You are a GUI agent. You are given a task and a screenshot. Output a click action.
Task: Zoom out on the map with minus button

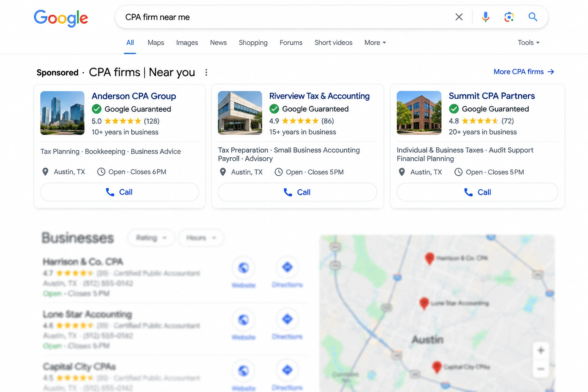pos(541,369)
